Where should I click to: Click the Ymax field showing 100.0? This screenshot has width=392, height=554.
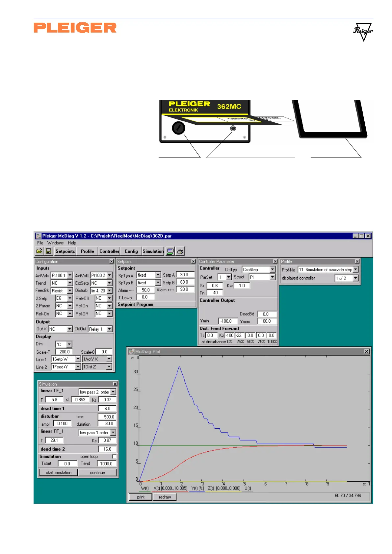tap(267, 321)
